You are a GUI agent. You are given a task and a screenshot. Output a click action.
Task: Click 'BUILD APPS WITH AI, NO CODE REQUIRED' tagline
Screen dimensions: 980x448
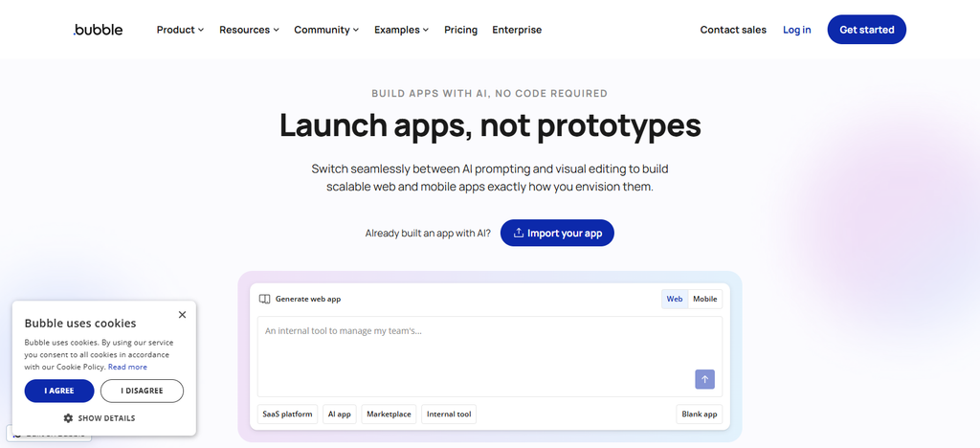[x=489, y=94]
